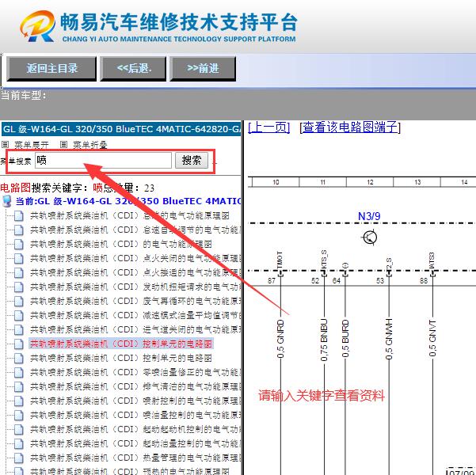Open the non-highlighted CDI 控制单元的电路图 entry
Screen dimensions: 476x475
(x=121, y=358)
